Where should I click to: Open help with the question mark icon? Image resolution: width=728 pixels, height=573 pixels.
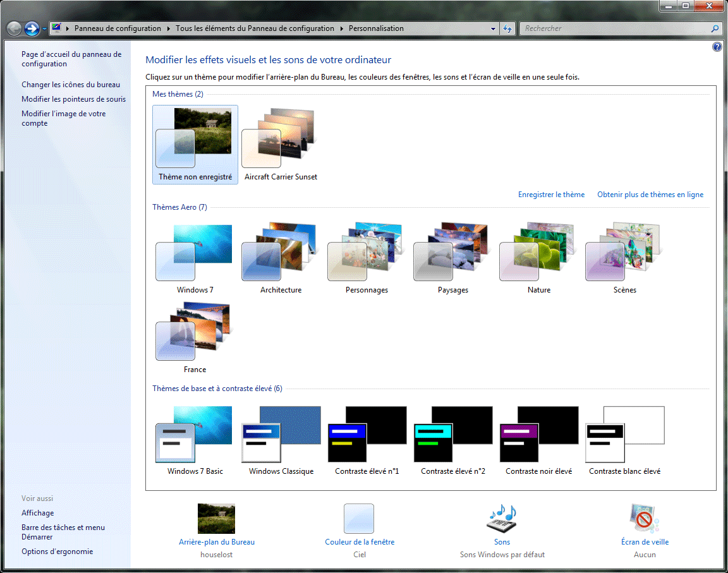pos(717,47)
